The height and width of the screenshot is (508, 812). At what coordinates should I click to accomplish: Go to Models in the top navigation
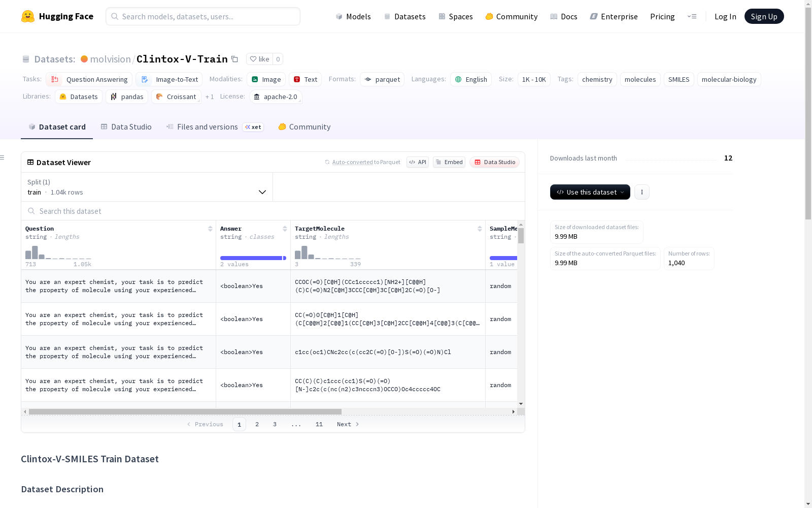pos(353,16)
